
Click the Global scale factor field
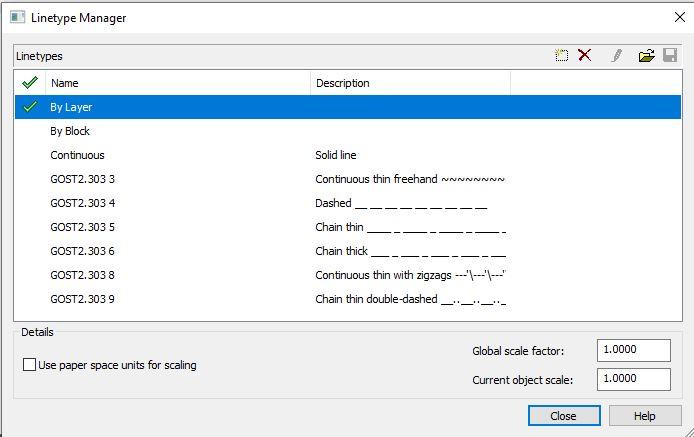pos(633,350)
